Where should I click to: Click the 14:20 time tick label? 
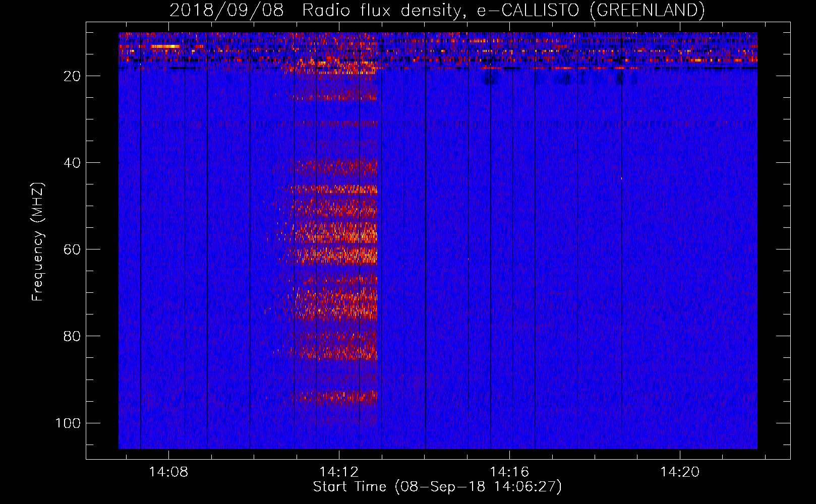pos(680,472)
